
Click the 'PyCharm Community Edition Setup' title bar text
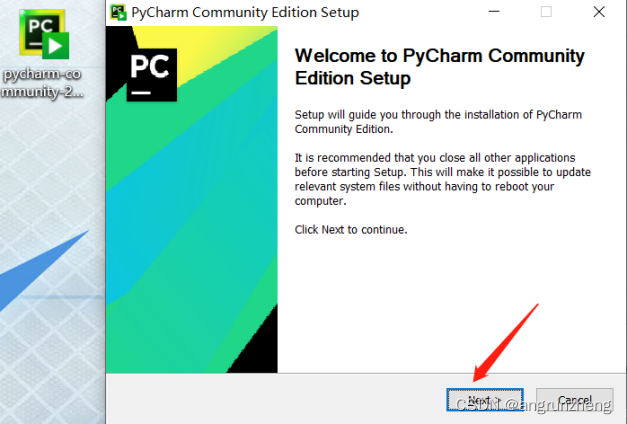[245, 12]
